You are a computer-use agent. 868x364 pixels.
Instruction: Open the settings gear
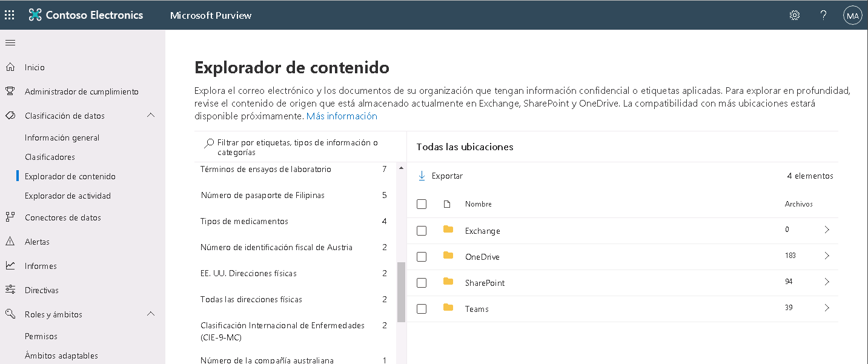[x=794, y=15]
